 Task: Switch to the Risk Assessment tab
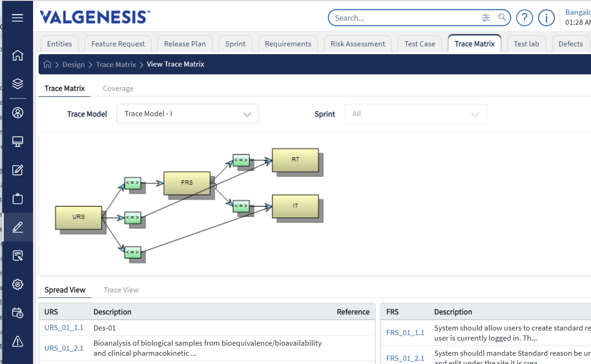pyautogui.click(x=358, y=43)
